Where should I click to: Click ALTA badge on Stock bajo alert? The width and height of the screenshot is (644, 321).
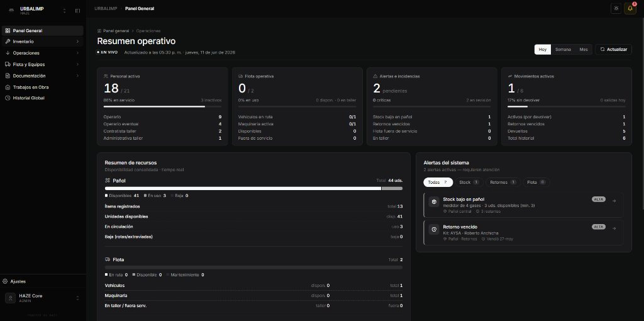[599, 200]
